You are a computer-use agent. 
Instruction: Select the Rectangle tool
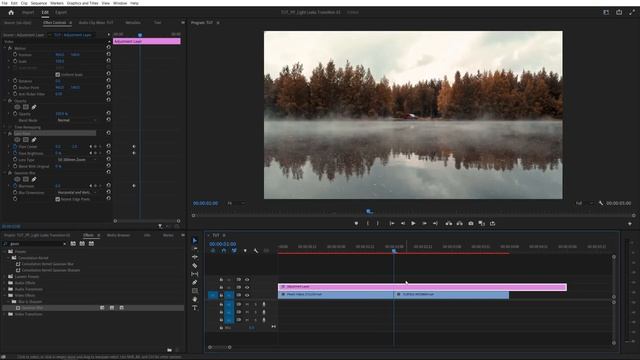[195, 291]
